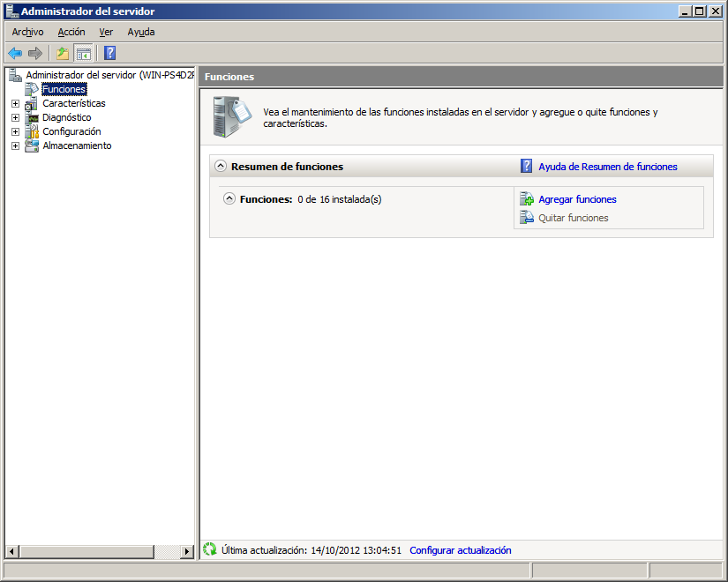Viewport: 728px width, 582px height.
Task: Expand the Características tree node
Action: click(x=14, y=103)
